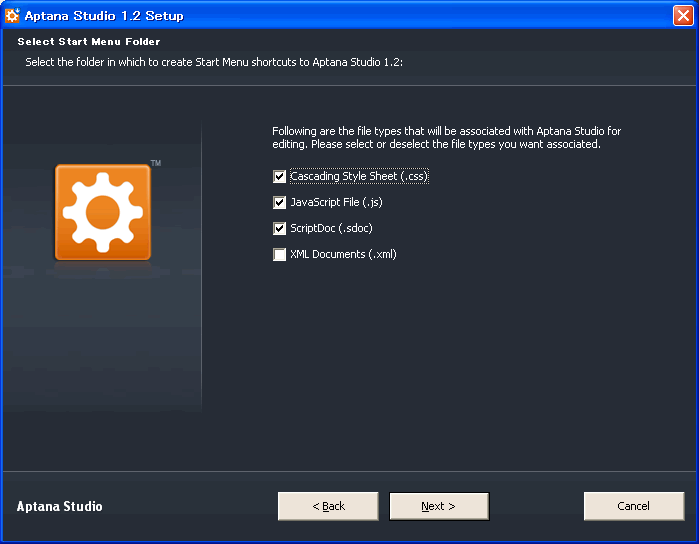Viewport: 699px width, 544px height.
Task: Cancel the Aptana Studio setup
Action: coord(634,506)
